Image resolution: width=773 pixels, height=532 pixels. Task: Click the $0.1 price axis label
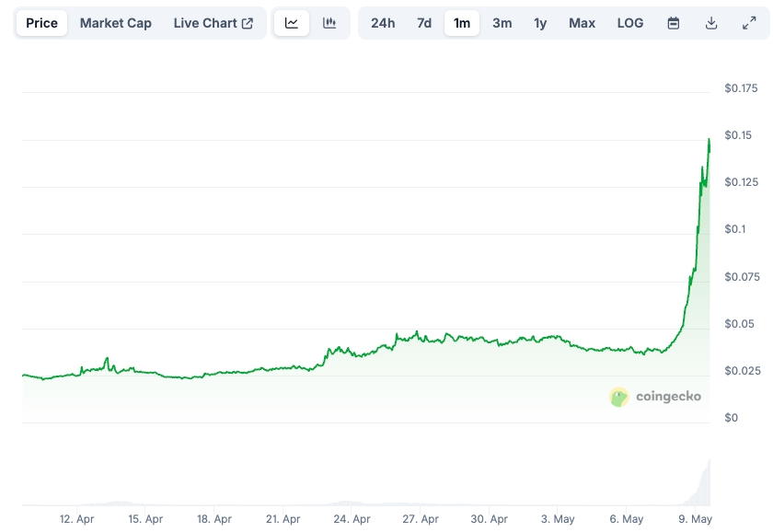735,229
